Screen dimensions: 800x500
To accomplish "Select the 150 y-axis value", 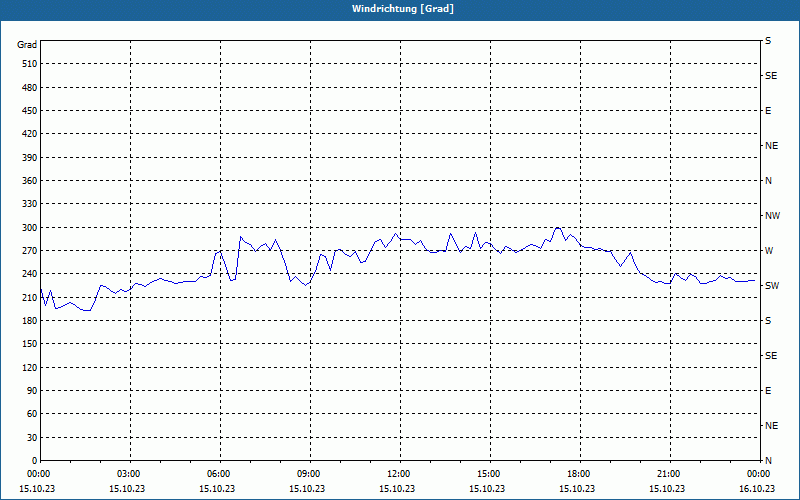I will [30, 344].
